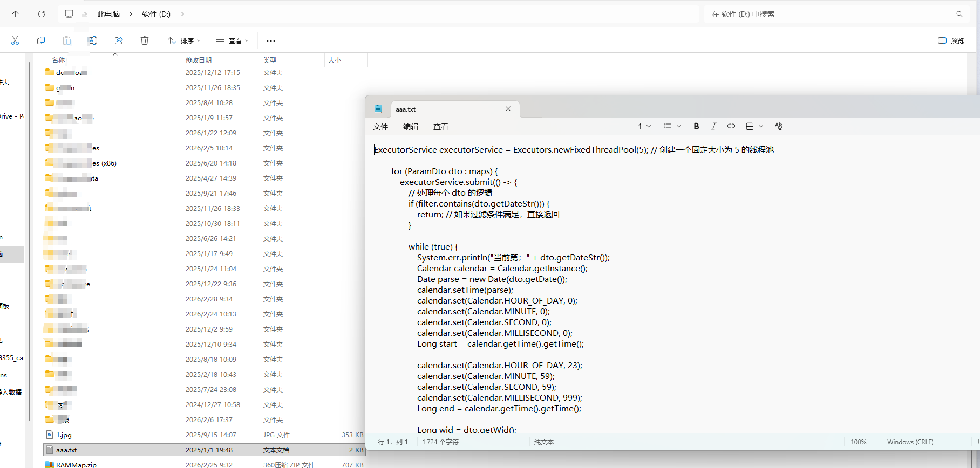Open the H1 heading dropdown in Notepad
This screenshot has width=980, height=468.
click(642, 126)
